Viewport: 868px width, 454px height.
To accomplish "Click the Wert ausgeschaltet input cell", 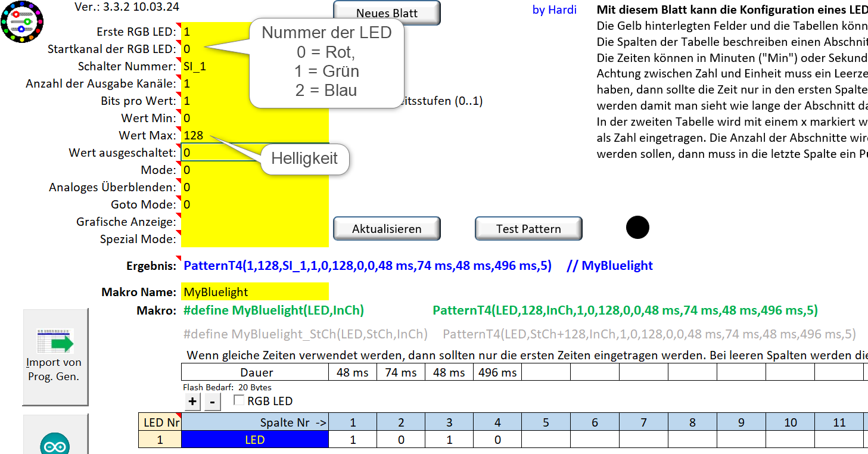I will (x=220, y=153).
